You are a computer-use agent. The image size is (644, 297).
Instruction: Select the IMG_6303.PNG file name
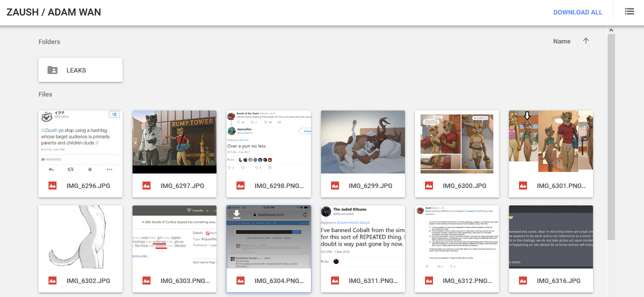pos(185,281)
